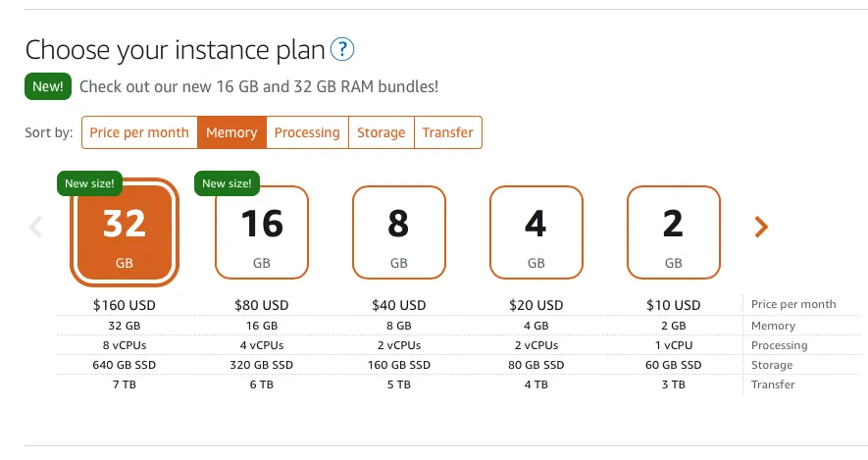Click New size! badge on 16 GB plan
Image resolution: width=868 pixels, height=460 pixels.
[227, 182]
